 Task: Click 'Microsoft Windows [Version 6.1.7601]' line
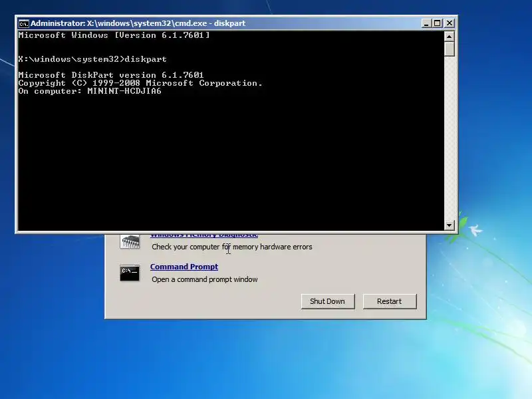pyautogui.click(x=114, y=35)
